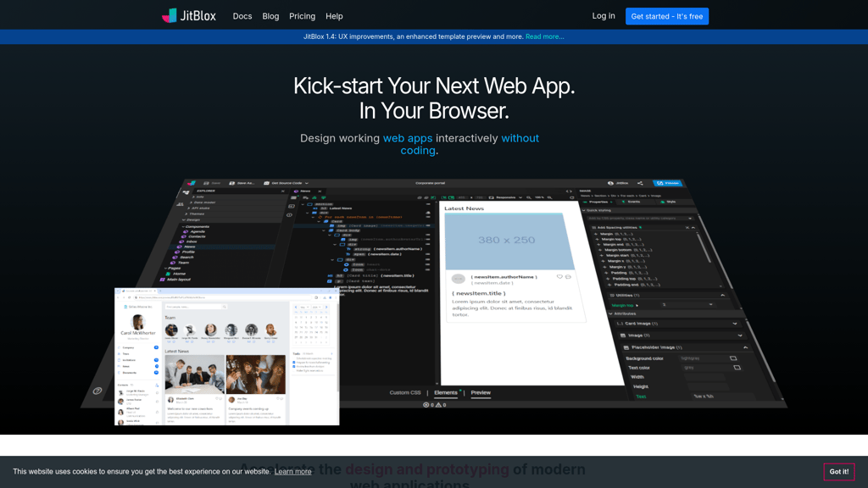The width and height of the screenshot is (868, 488).
Task: Expand the Image (1) attributes section
Action: pyautogui.click(x=740, y=335)
